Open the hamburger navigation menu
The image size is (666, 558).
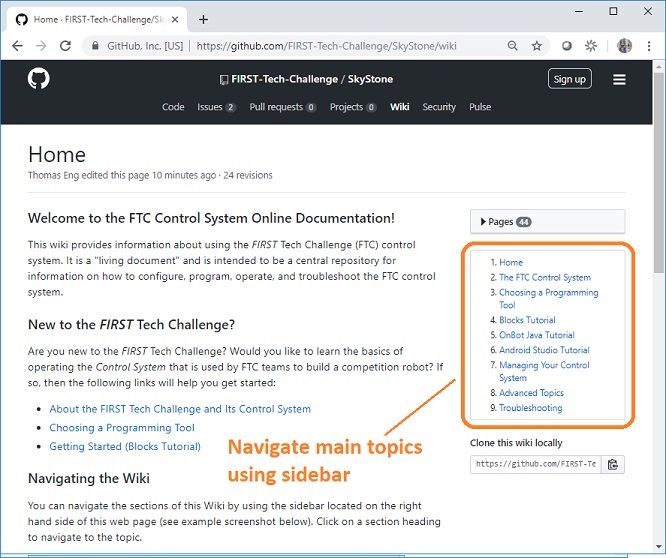point(619,80)
